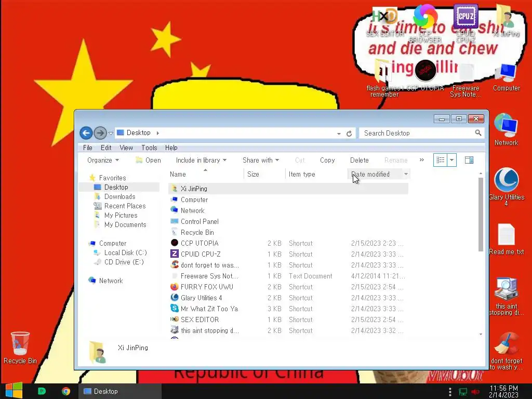Screen dimensions: 532x399
Task: Click the Open toolbar button
Action: [149, 160]
